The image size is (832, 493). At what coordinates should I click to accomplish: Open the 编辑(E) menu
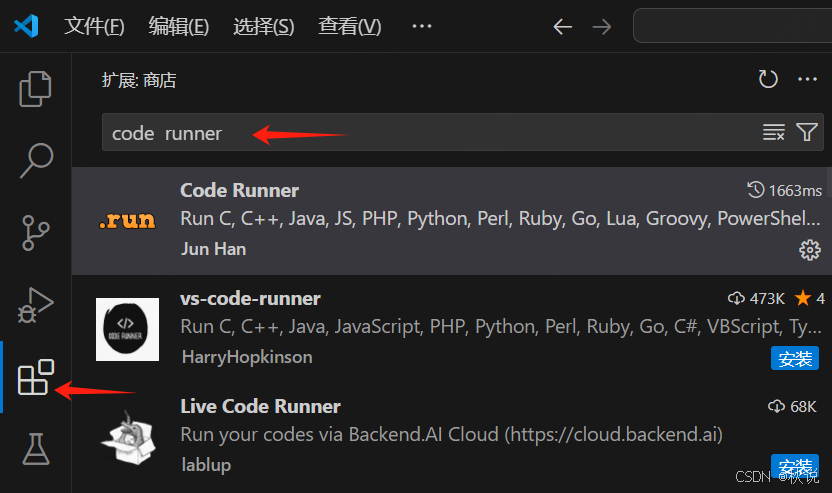(179, 26)
